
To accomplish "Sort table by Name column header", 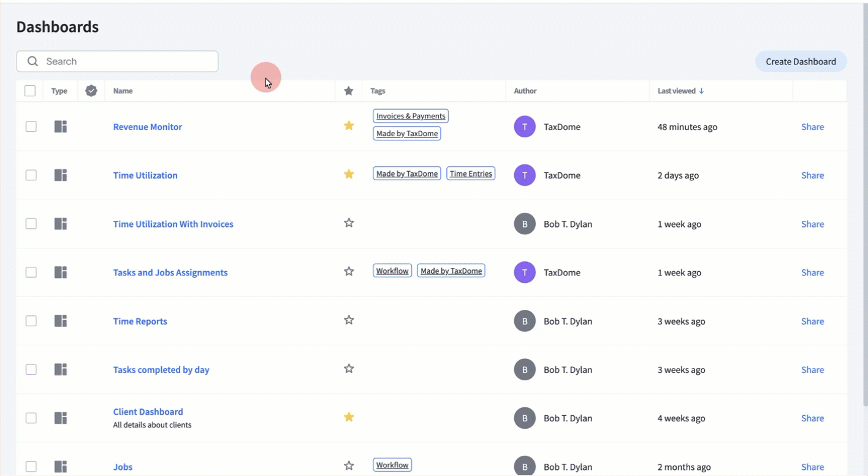I will point(123,91).
